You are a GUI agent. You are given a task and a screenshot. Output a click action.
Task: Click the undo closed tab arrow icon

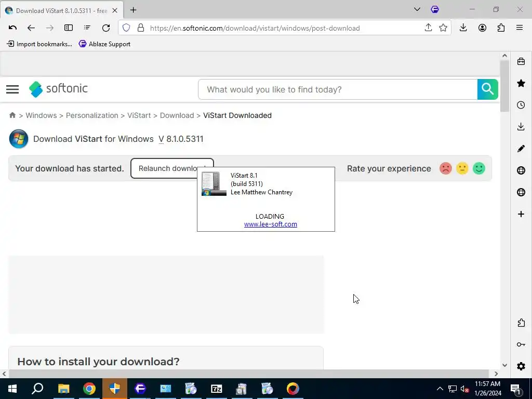click(x=12, y=28)
